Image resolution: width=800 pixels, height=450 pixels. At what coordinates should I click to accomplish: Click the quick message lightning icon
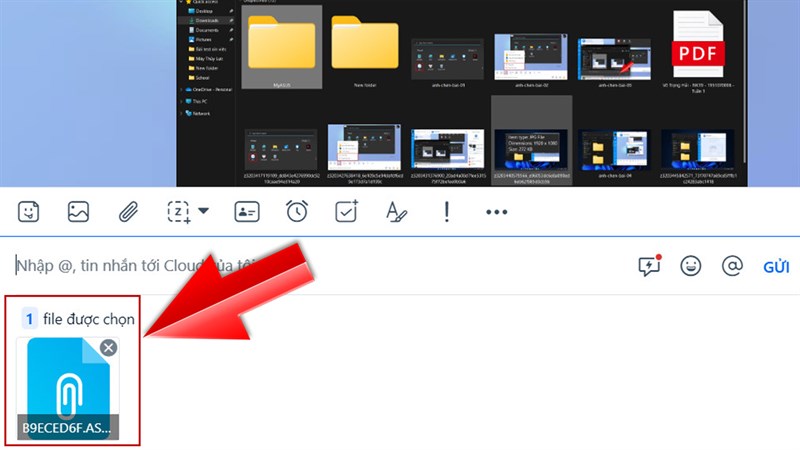(649, 265)
